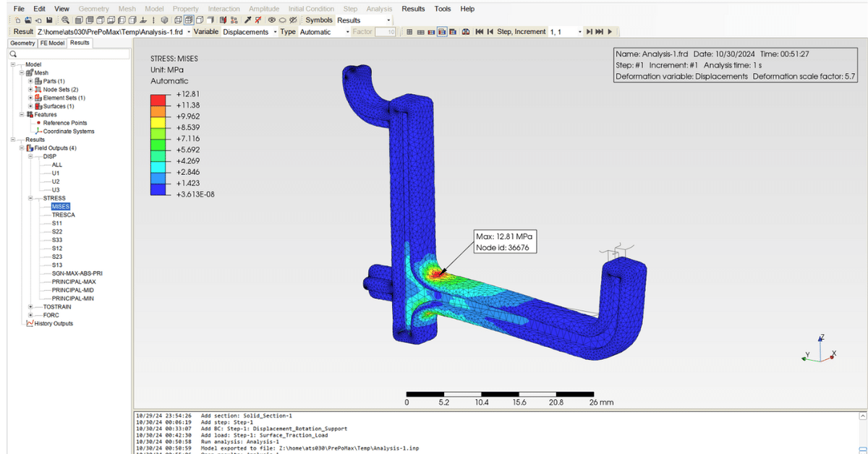Click the New file icon in the toolbar
This screenshot has width=868, height=454.
click(x=17, y=20)
